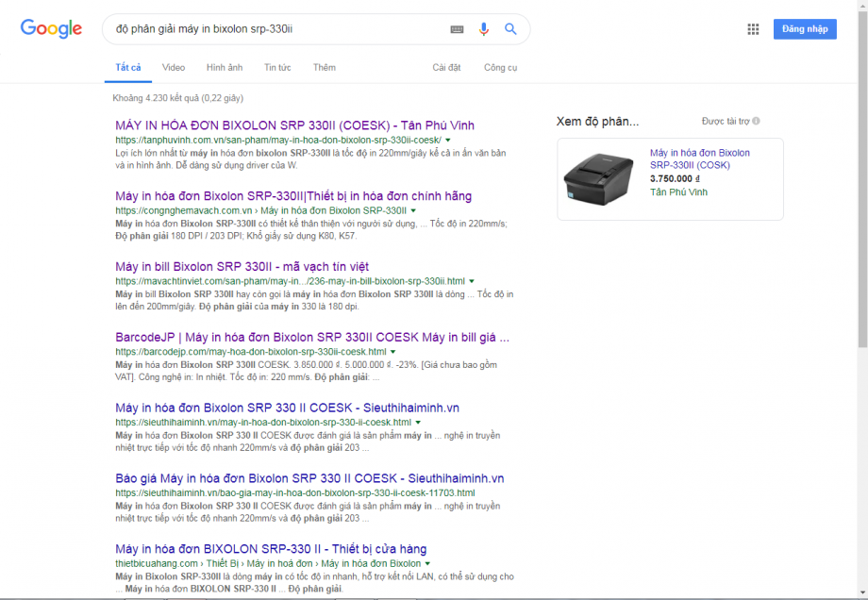Click the Đăng nhập button
Image resolution: width=868 pixels, height=600 pixels.
coord(805,29)
